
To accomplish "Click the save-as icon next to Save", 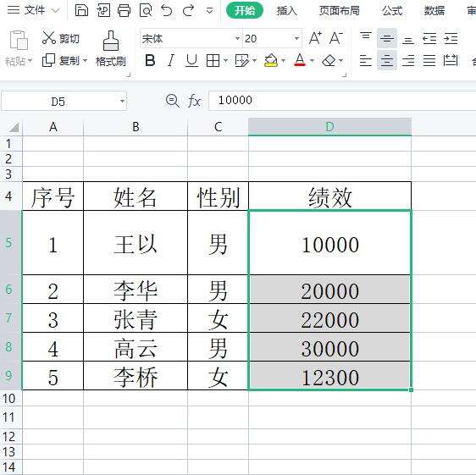I will pos(103,11).
